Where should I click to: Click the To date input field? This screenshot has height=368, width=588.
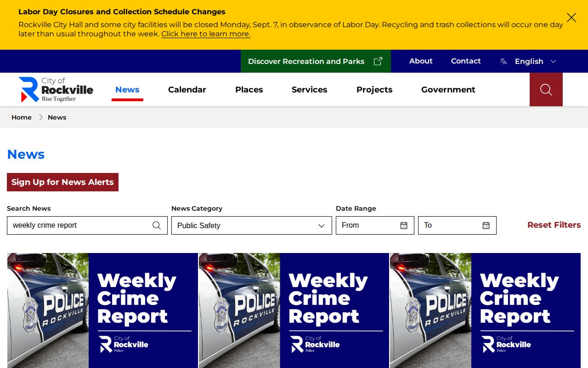457,225
